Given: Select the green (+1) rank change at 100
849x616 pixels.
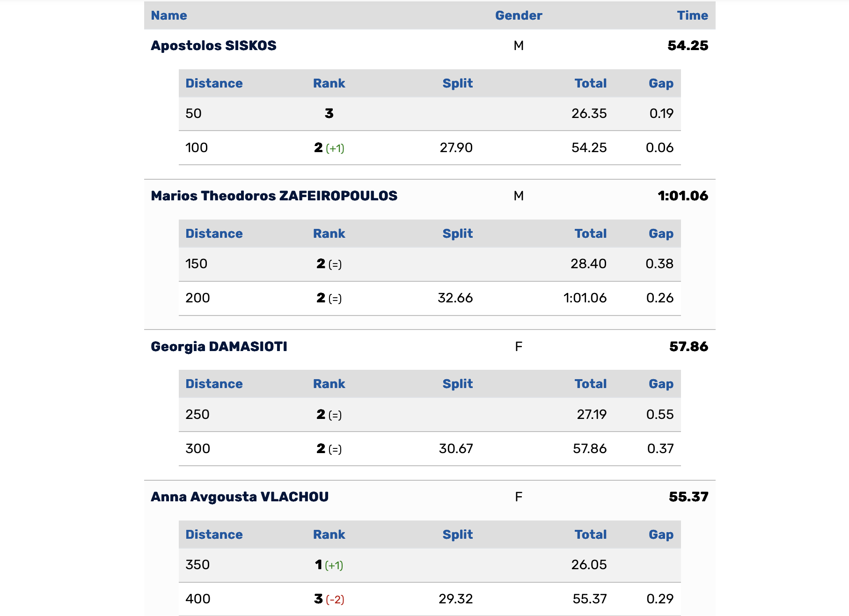Looking at the screenshot, I should point(335,148).
